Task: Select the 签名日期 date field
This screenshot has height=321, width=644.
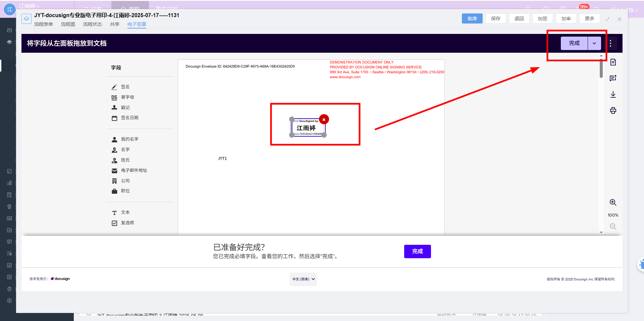Action: 129,118
